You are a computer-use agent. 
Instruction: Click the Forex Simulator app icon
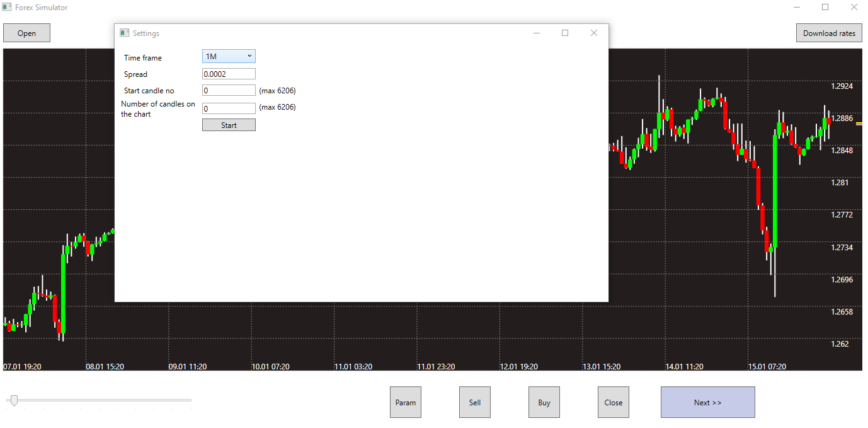[7, 8]
